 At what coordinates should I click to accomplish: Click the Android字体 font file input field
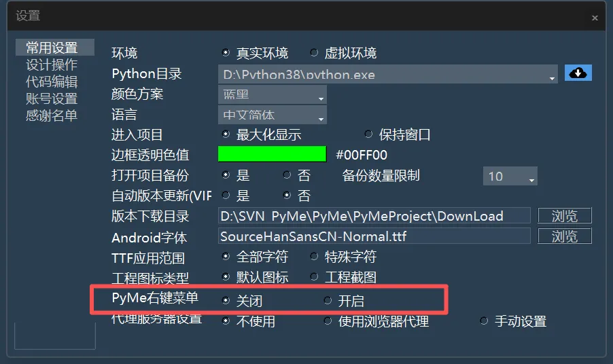(x=374, y=236)
